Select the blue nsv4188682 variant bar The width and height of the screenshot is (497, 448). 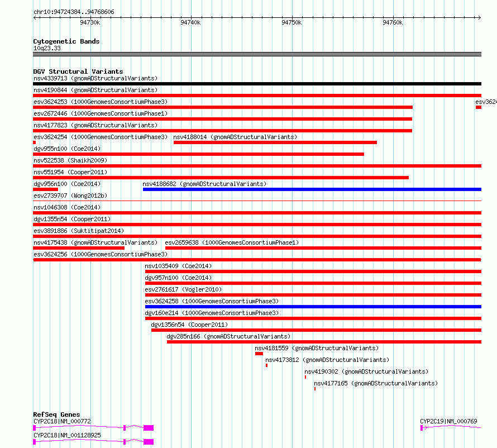click(x=312, y=189)
